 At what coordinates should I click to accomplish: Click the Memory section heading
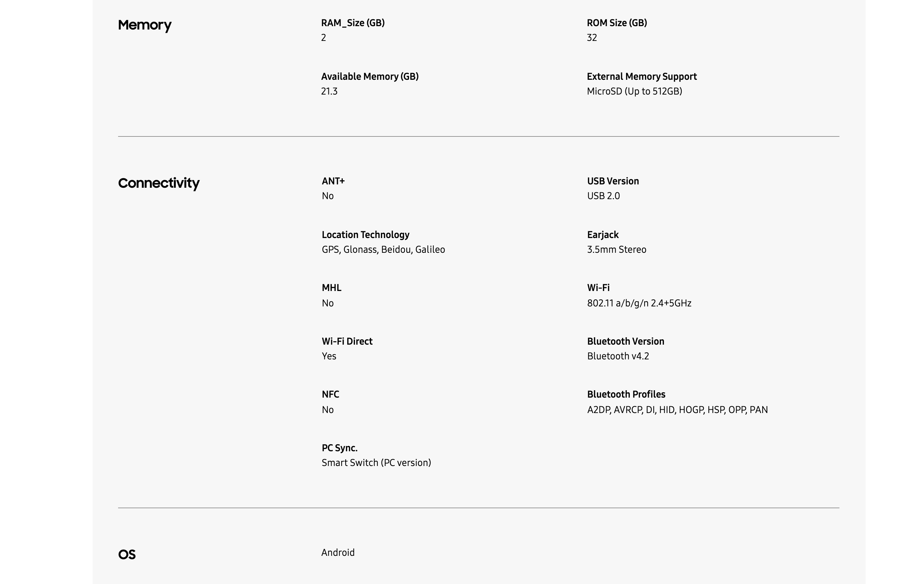tap(145, 25)
